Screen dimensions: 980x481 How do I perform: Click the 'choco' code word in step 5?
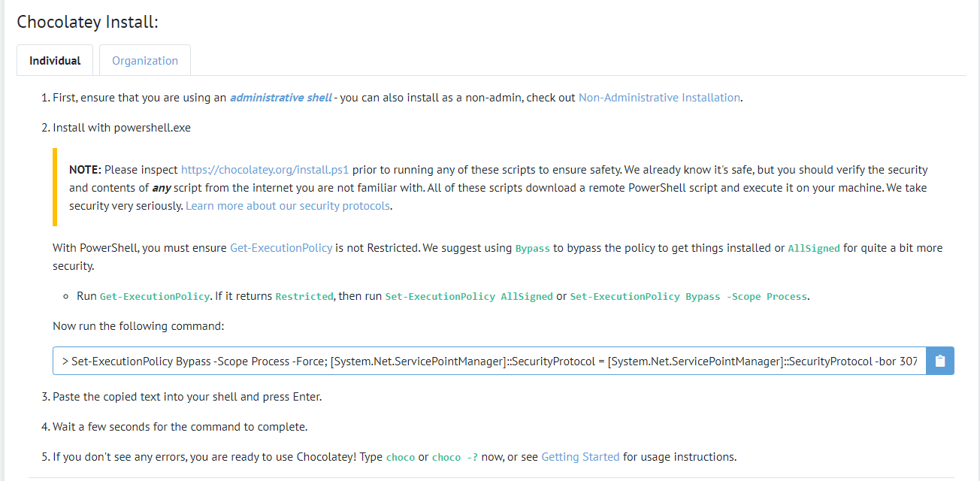point(401,457)
